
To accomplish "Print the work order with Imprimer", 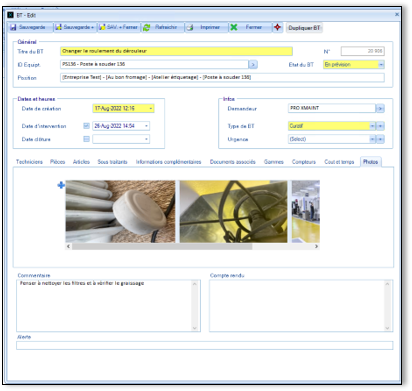I will [206, 27].
